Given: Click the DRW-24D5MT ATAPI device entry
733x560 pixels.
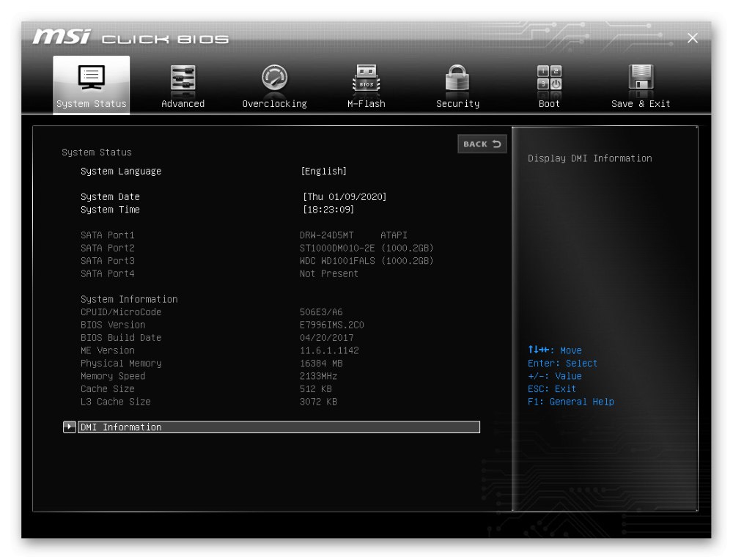Looking at the screenshot, I should pos(353,235).
